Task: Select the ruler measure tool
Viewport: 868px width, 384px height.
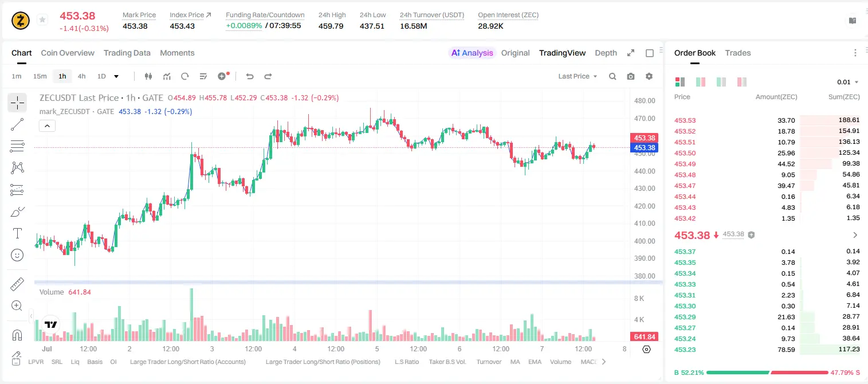Action: tap(17, 284)
